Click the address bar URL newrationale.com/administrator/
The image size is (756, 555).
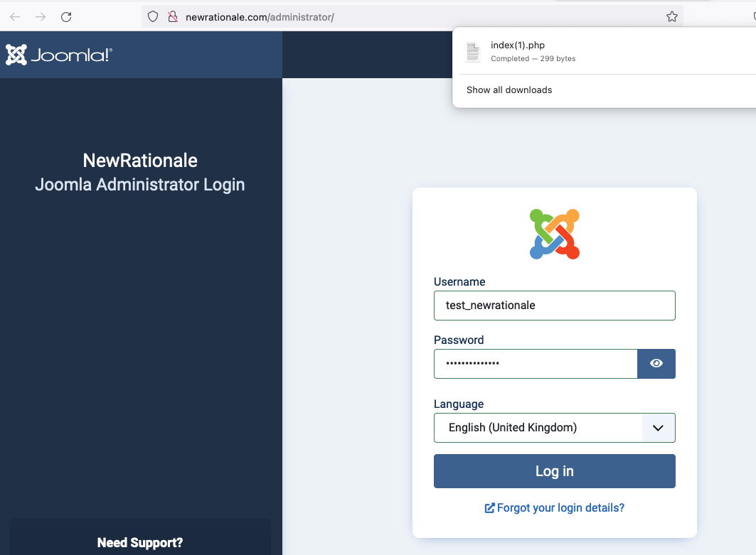[260, 17]
